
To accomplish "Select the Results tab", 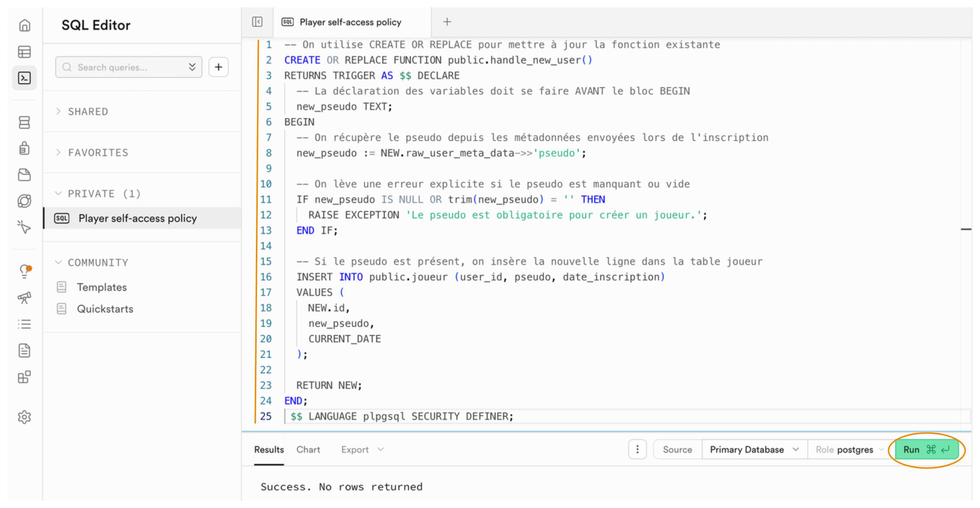I will (x=268, y=449).
